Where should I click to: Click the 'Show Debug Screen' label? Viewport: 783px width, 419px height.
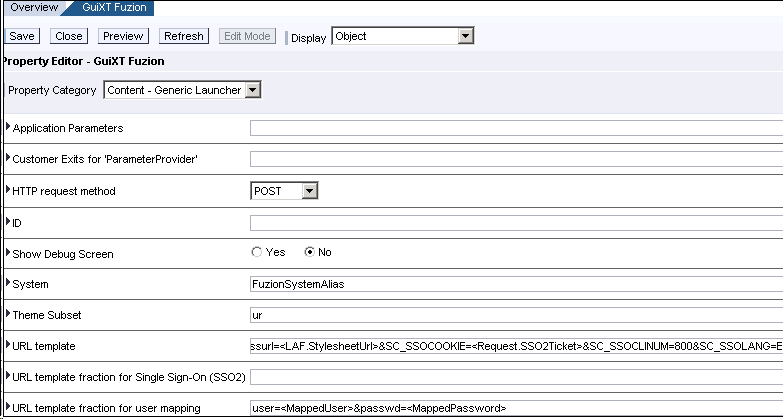63,254
